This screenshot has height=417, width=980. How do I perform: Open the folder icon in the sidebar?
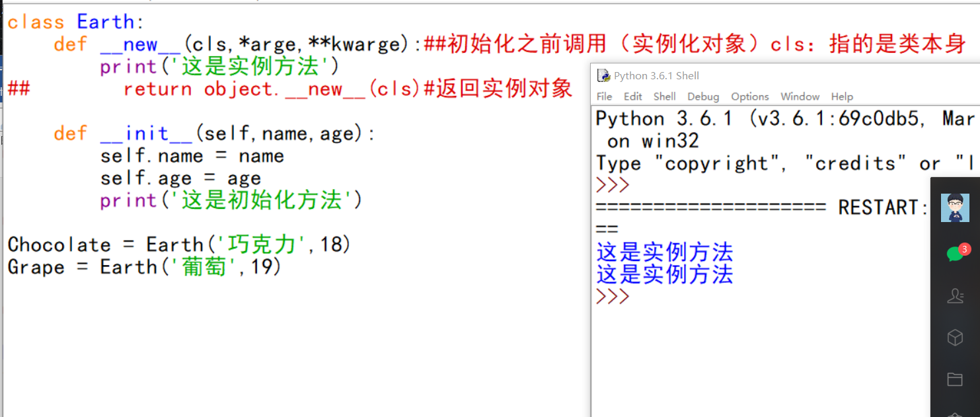click(955, 379)
